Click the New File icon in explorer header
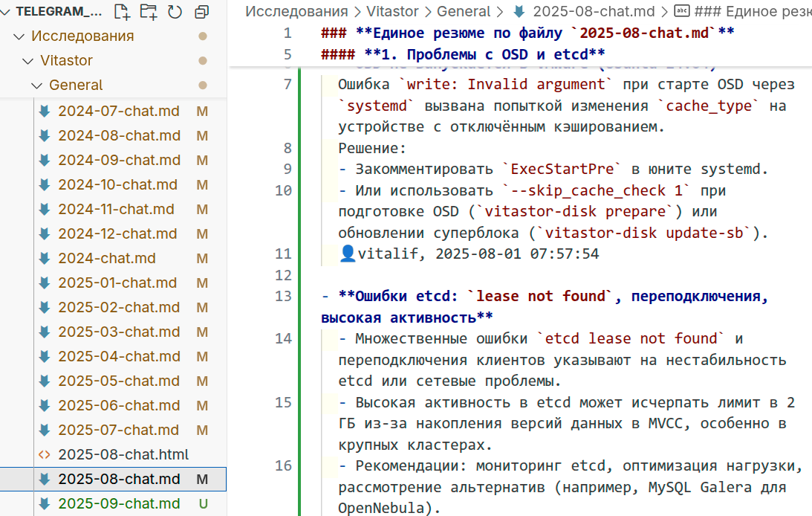This screenshot has height=516, width=812. pos(122,11)
